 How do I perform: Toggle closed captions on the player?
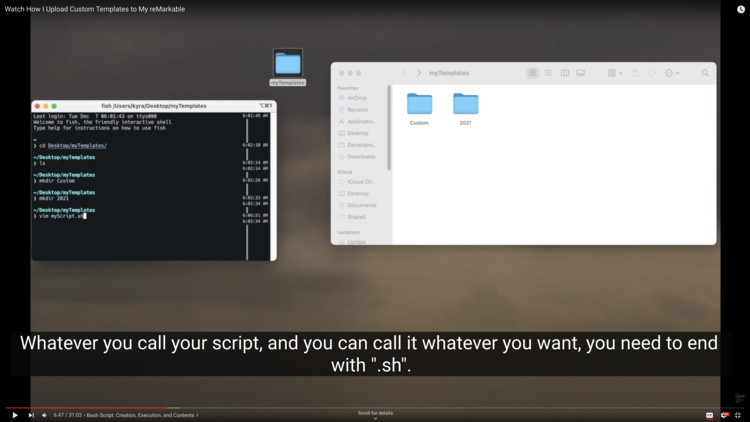(709, 415)
